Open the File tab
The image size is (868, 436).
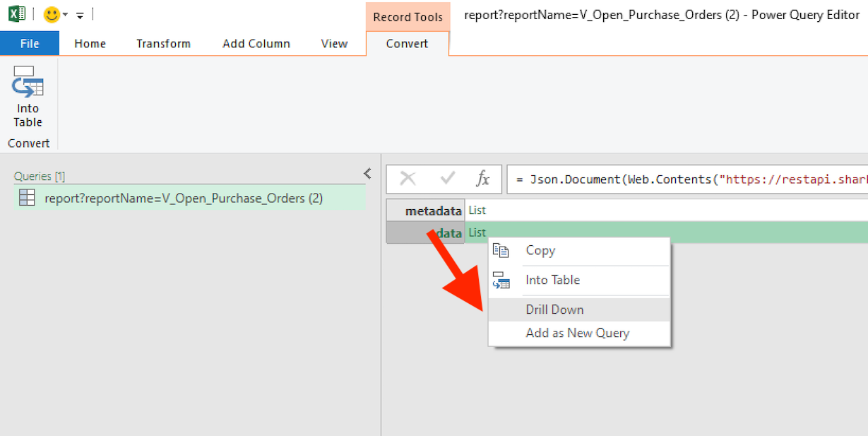30,44
